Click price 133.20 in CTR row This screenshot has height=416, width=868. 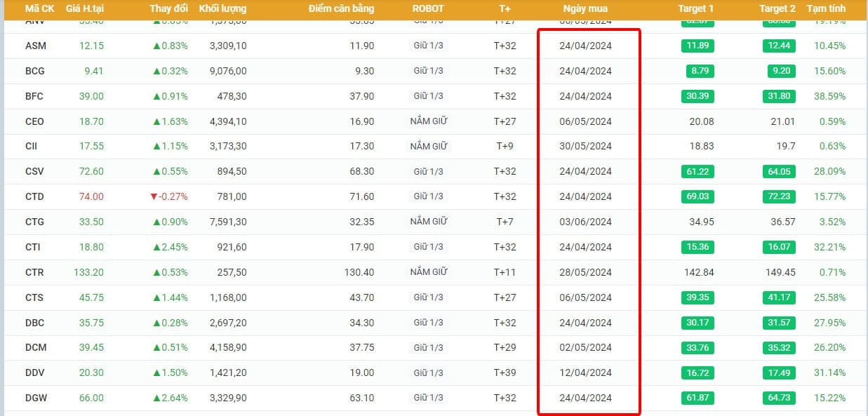(88, 272)
